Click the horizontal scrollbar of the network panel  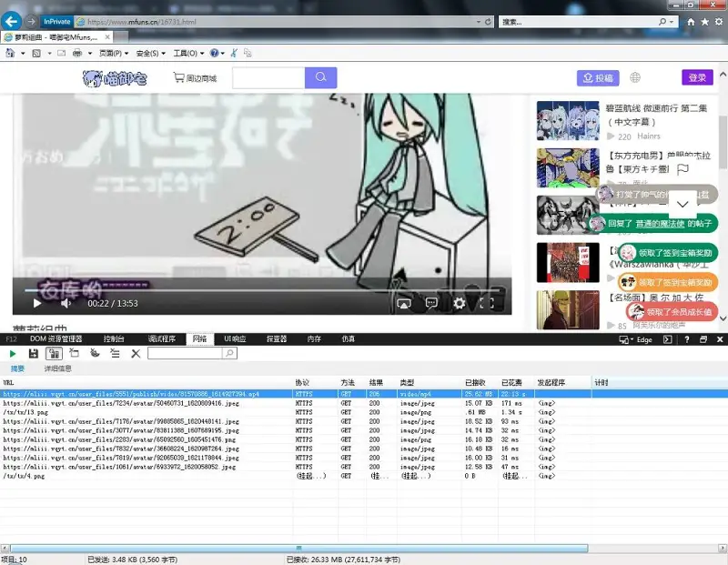(x=299, y=549)
